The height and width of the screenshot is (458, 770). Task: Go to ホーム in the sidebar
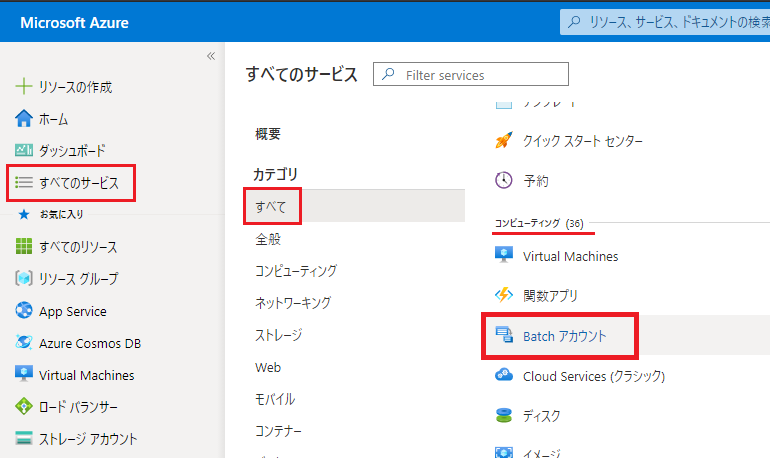[x=54, y=119]
